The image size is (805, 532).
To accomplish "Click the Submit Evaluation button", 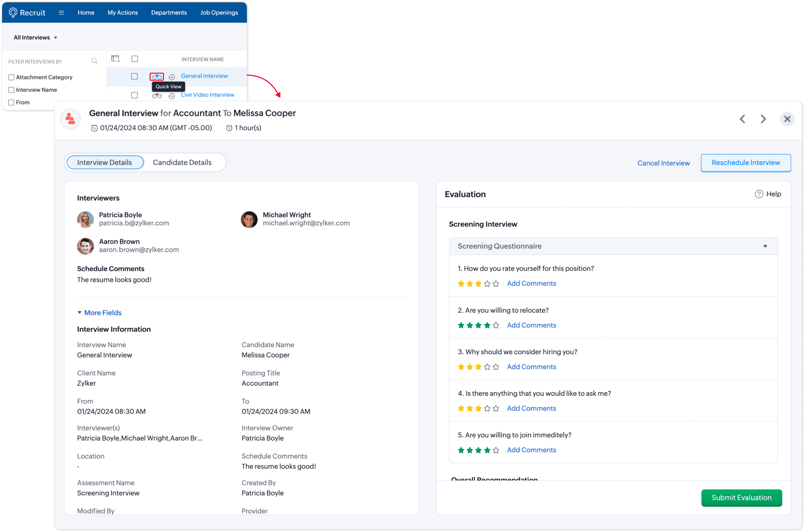I will click(741, 498).
